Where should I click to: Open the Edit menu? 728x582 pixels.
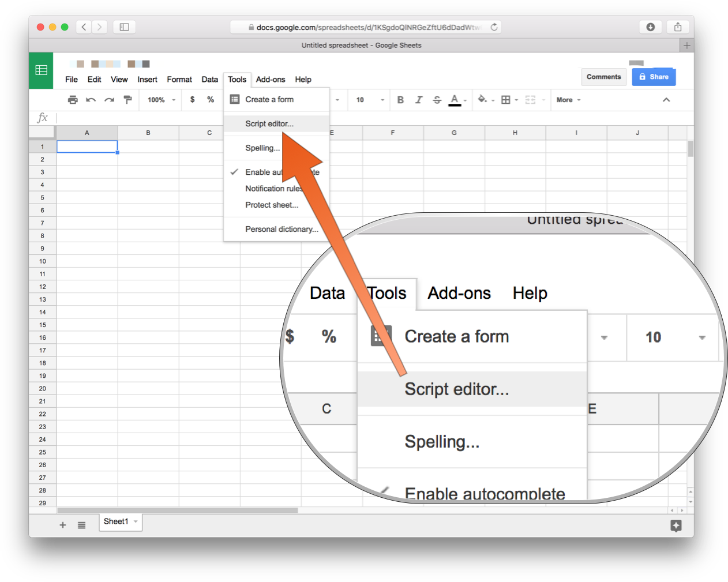click(94, 80)
